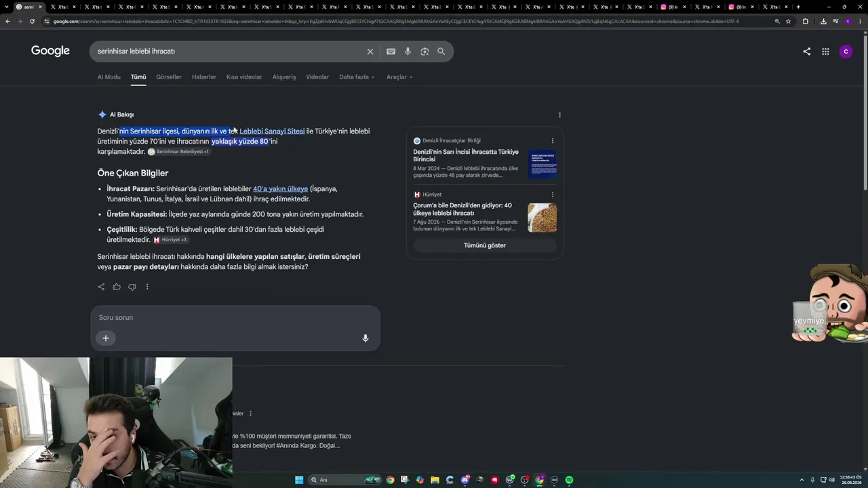
Task: Open File Explorer from the taskbar
Action: tap(435, 480)
